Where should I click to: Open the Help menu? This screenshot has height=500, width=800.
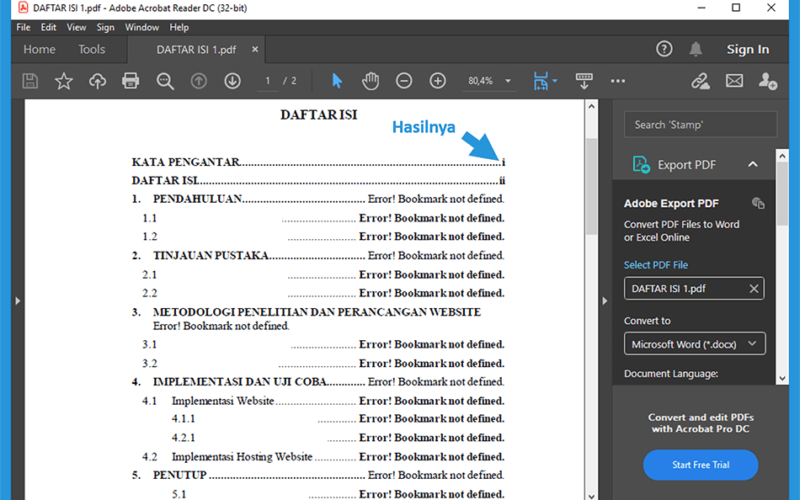tap(179, 27)
